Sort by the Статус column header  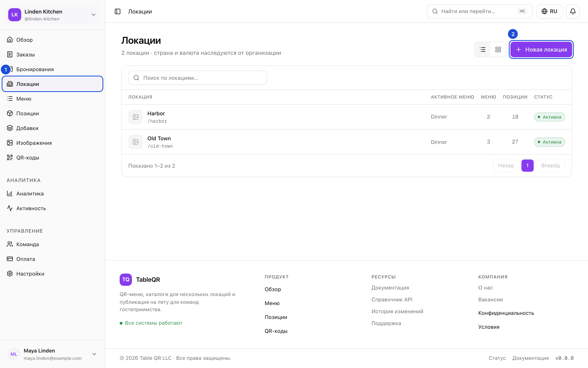pos(543,97)
